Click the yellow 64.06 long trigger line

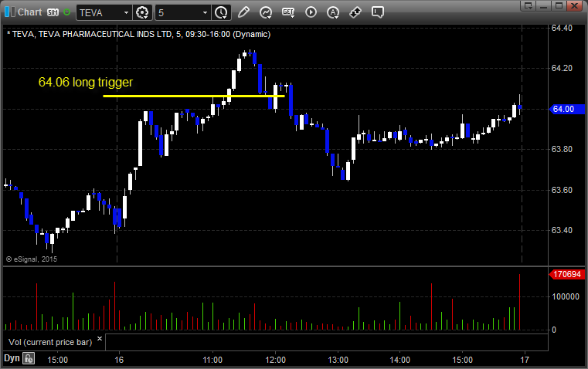193,96
